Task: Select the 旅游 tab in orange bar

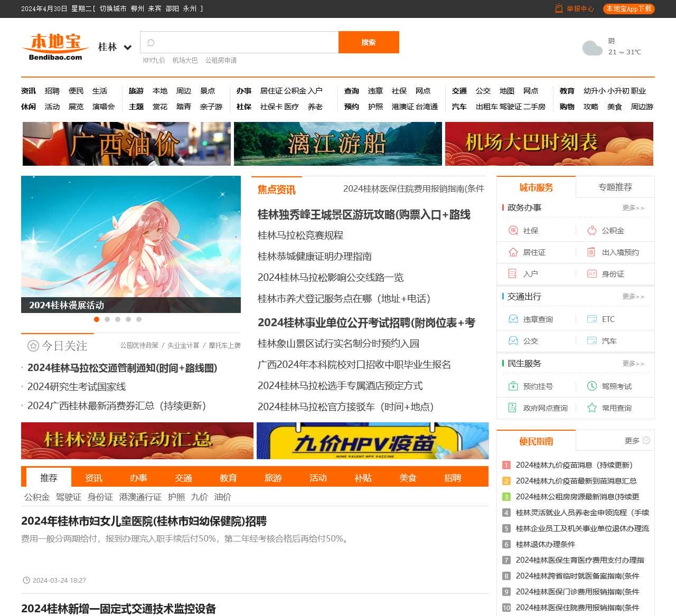Action: click(x=273, y=478)
